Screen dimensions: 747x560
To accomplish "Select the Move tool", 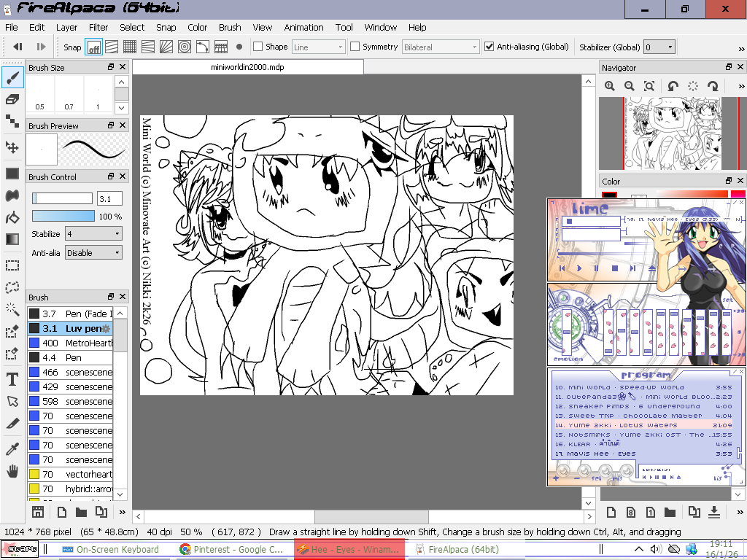I will (12, 148).
